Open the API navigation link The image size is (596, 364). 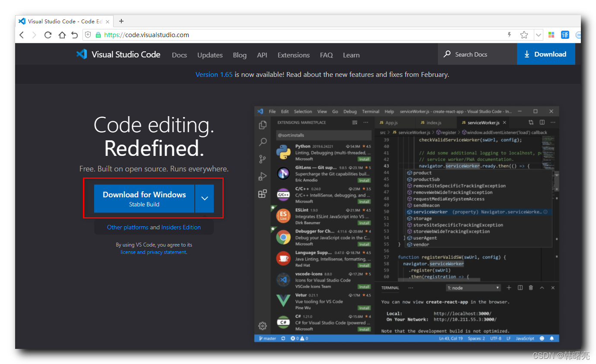pos(262,55)
